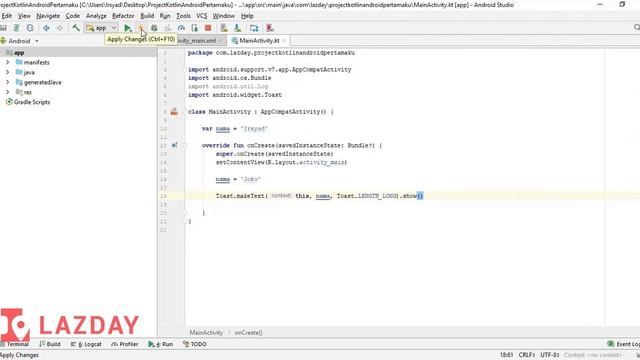Click the Make Project hammer icon
The height and width of the screenshot is (360, 640).
pyautogui.click(x=76, y=28)
